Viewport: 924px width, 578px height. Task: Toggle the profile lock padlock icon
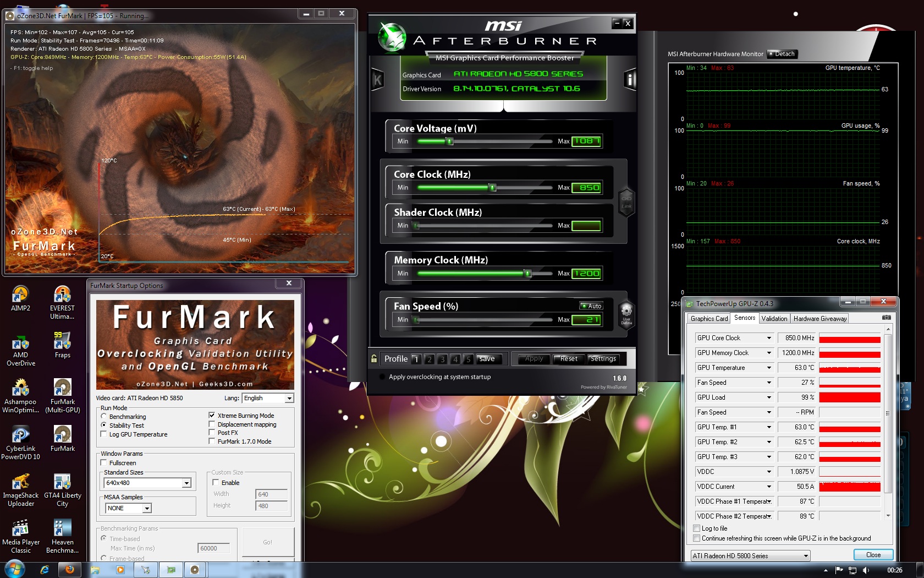click(374, 359)
